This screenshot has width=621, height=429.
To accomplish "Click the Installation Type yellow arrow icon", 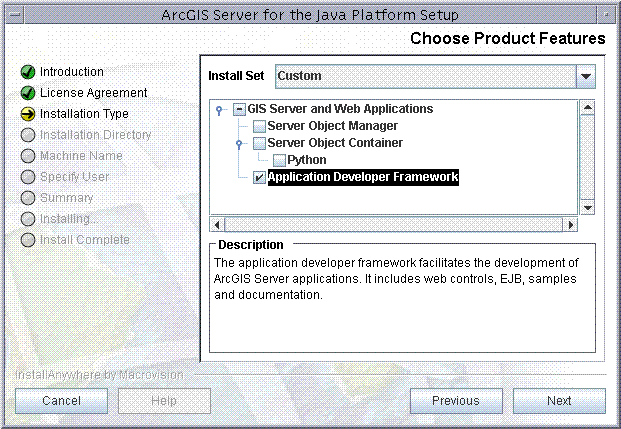I will click(28, 114).
